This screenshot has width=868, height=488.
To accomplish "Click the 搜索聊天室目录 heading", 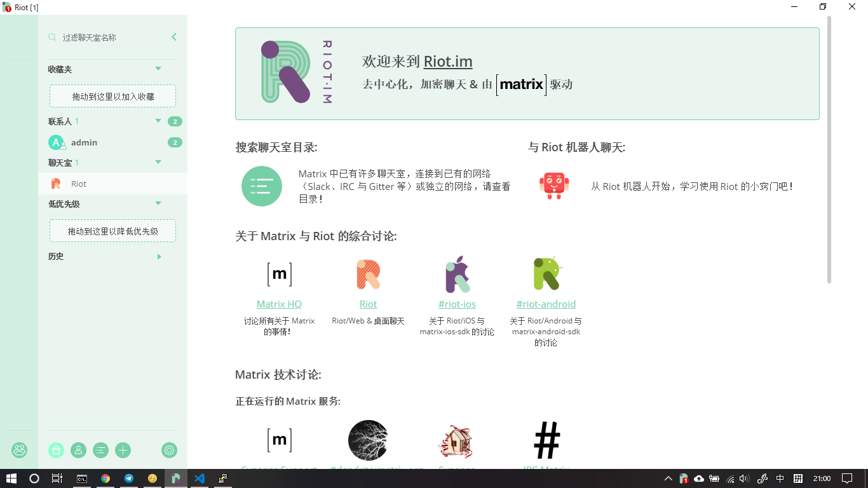I will [x=276, y=147].
